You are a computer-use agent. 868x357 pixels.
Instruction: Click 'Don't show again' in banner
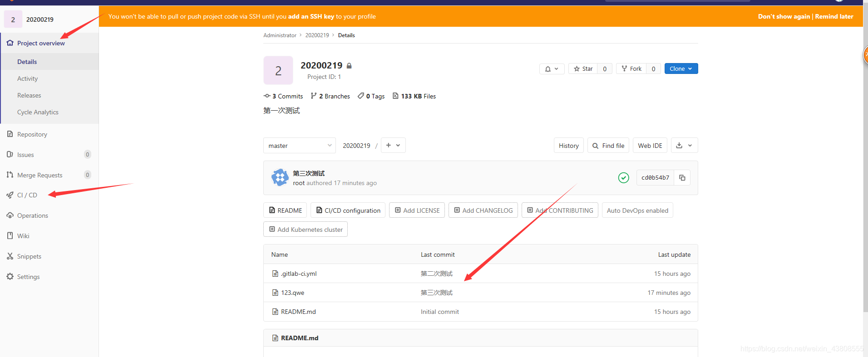tap(784, 16)
